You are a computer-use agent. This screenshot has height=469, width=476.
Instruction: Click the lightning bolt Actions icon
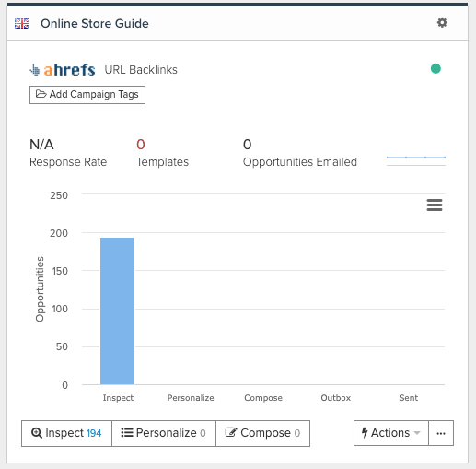[x=365, y=433]
